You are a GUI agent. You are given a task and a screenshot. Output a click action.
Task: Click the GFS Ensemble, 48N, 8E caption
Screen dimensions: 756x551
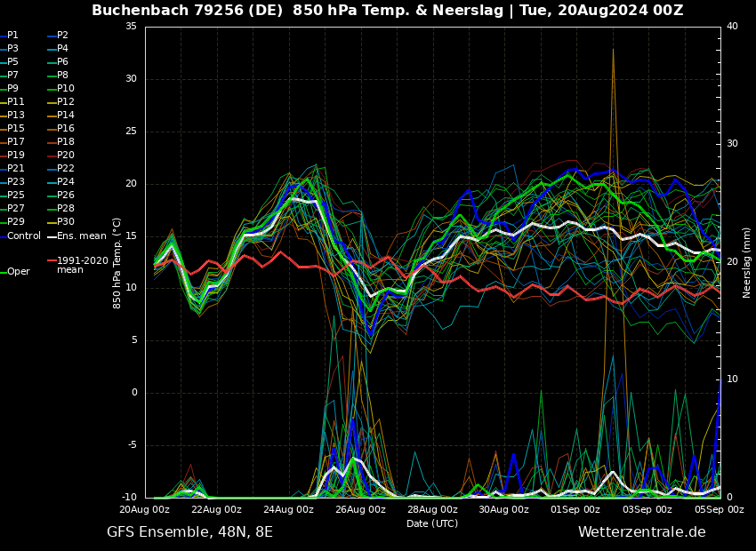[x=189, y=532]
